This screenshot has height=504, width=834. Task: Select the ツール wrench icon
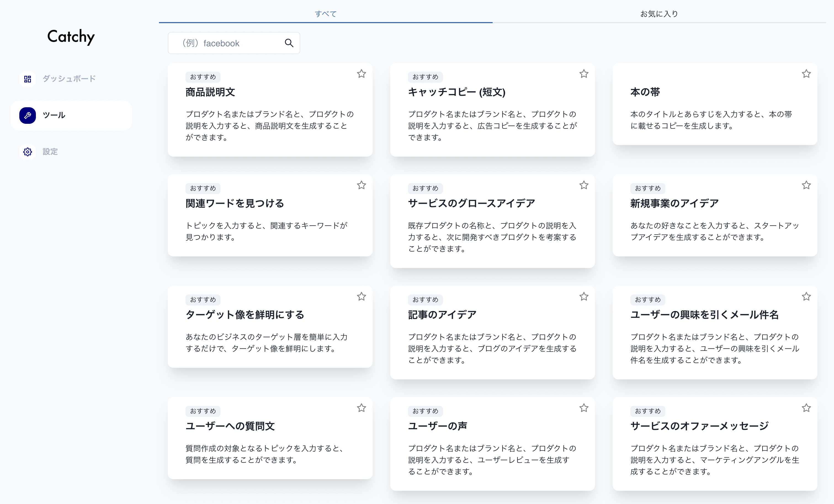click(27, 115)
